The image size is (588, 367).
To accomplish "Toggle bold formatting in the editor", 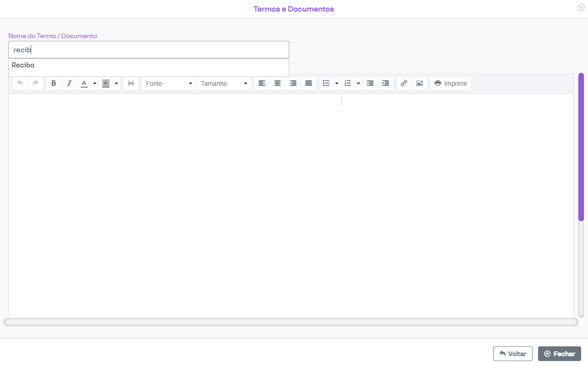I will (x=54, y=83).
